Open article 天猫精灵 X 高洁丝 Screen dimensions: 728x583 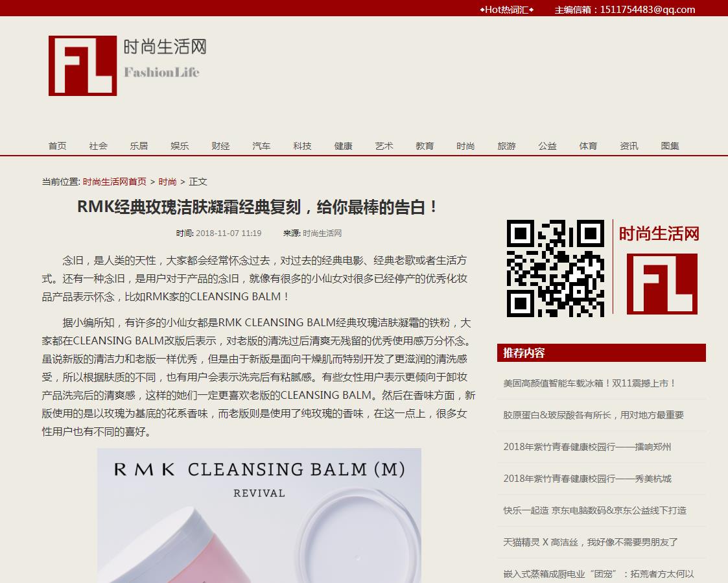click(591, 542)
